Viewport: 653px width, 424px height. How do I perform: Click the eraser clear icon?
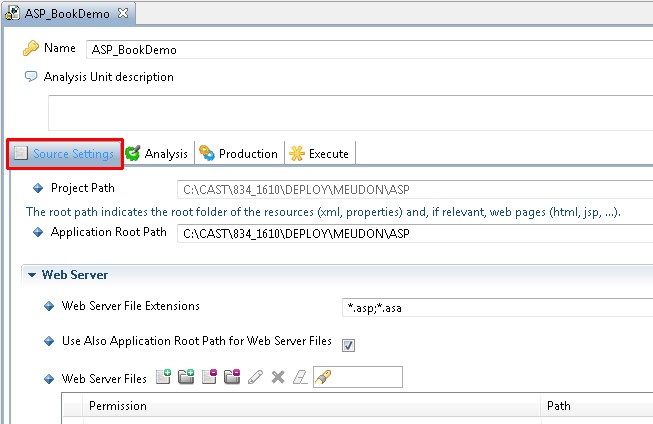click(300, 377)
